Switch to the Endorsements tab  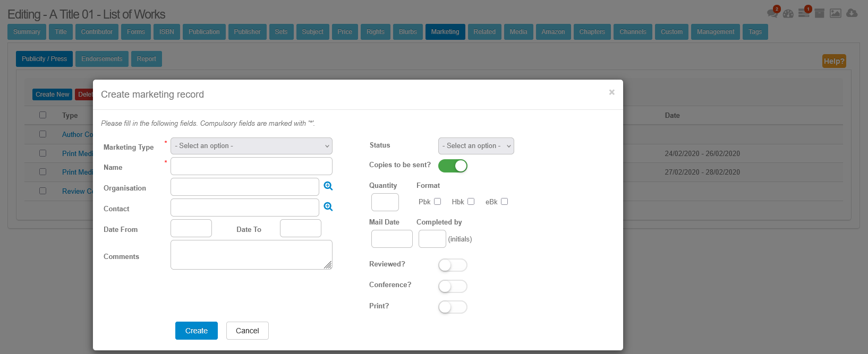pyautogui.click(x=102, y=59)
